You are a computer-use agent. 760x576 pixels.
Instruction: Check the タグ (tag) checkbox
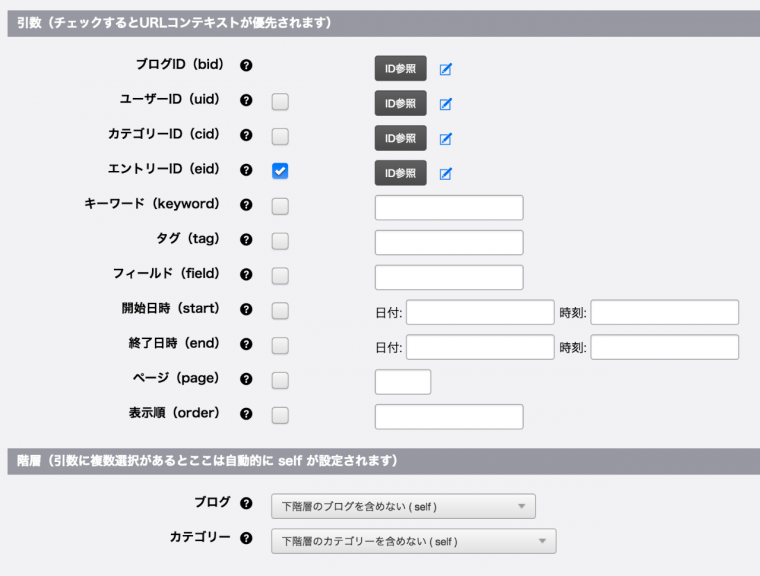[x=280, y=241]
